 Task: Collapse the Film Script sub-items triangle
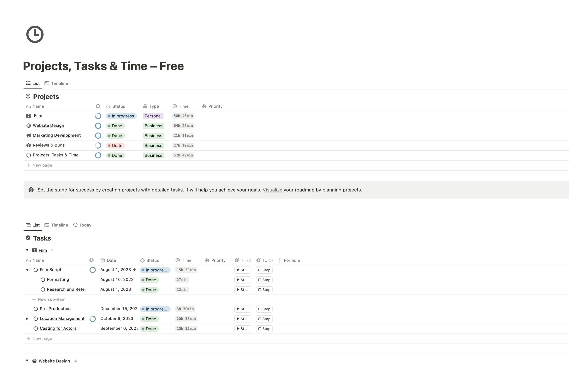(x=27, y=270)
